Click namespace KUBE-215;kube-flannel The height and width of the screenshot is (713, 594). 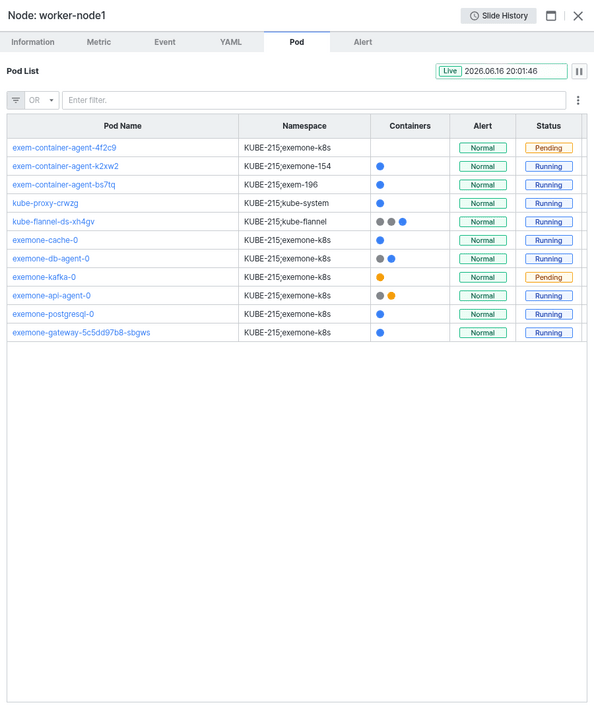(x=285, y=222)
